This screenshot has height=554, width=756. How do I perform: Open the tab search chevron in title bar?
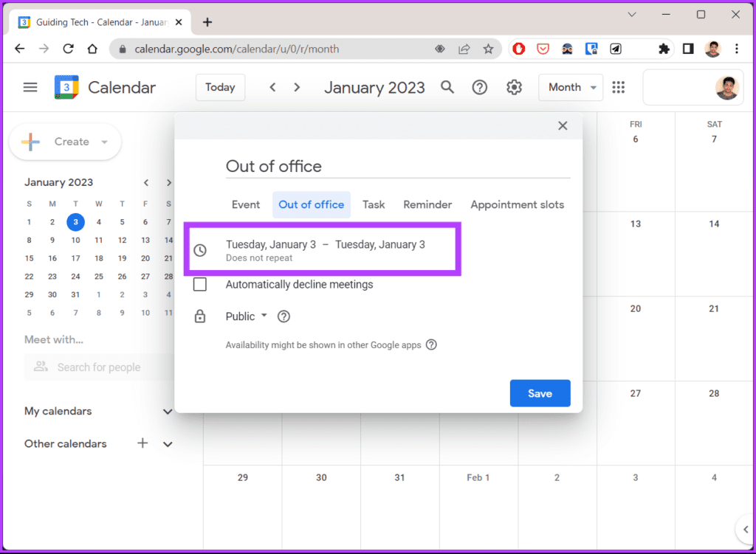click(632, 15)
